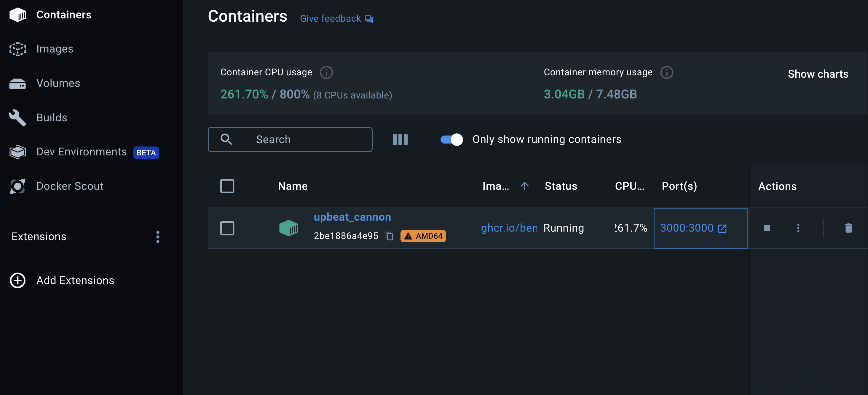Image resolution: width=868 pixels, height=395 pixels.
Task: Open the column visibility options icon
Action: tap(400, 139)
